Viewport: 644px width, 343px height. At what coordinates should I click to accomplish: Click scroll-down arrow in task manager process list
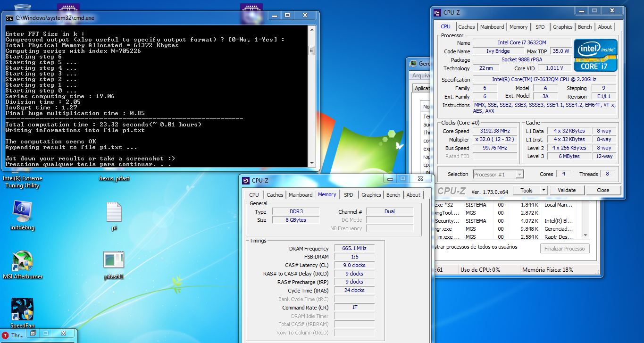tap(586, 235)
